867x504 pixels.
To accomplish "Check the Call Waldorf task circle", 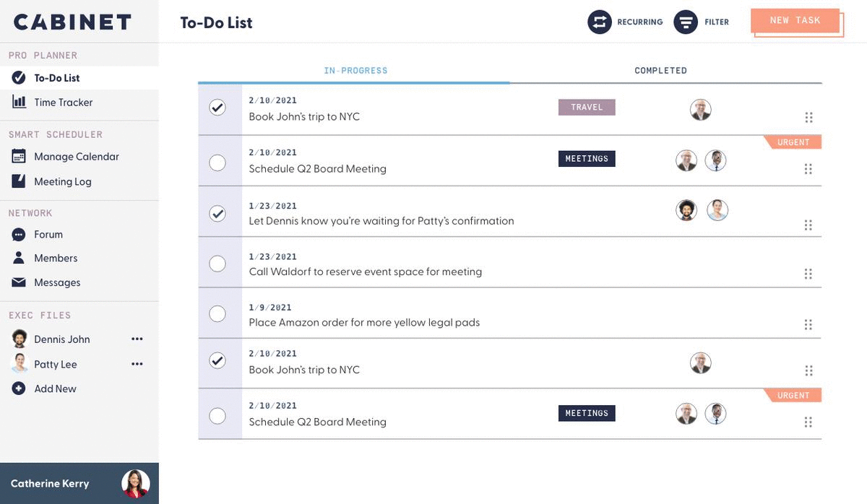I will tap(217, 264).
